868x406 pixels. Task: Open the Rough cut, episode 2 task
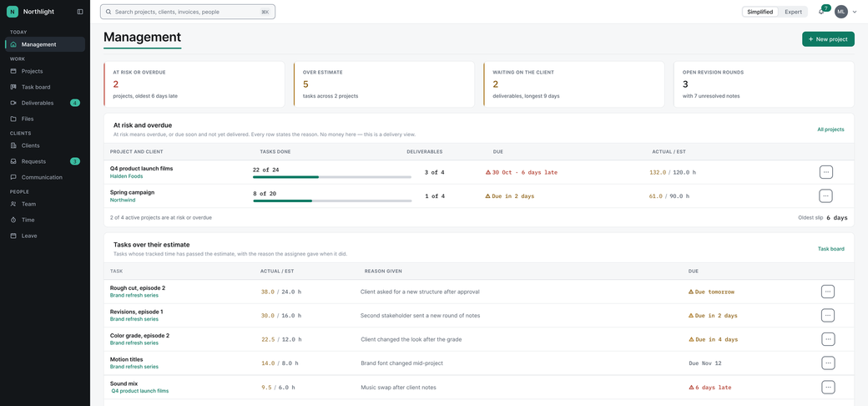(x=137, y=288)
